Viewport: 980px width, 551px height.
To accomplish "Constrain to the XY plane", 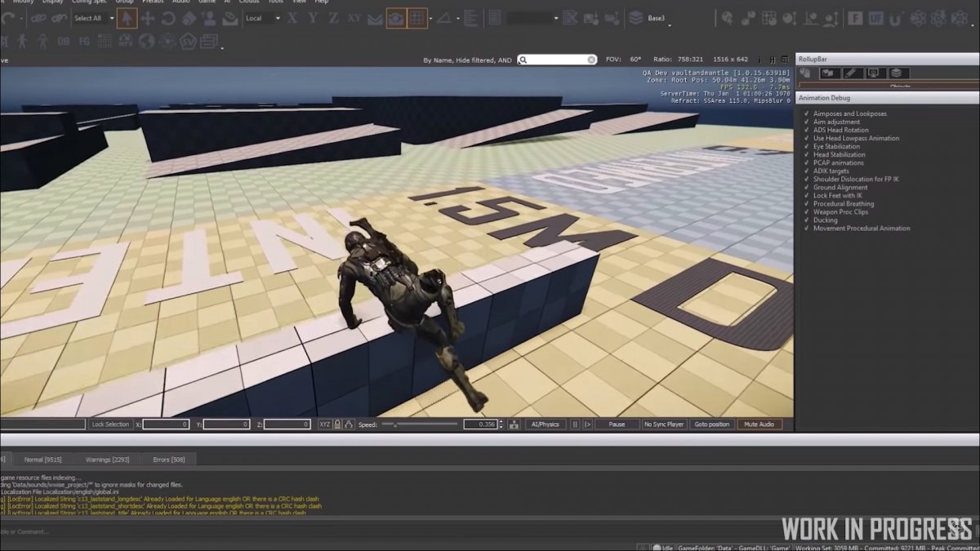I will [x=354, y=18].
